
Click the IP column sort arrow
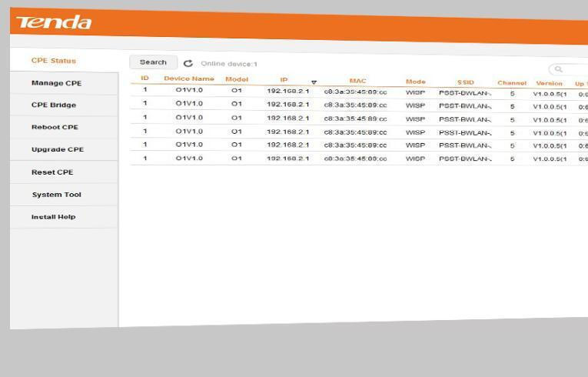(x=314, y=82)
